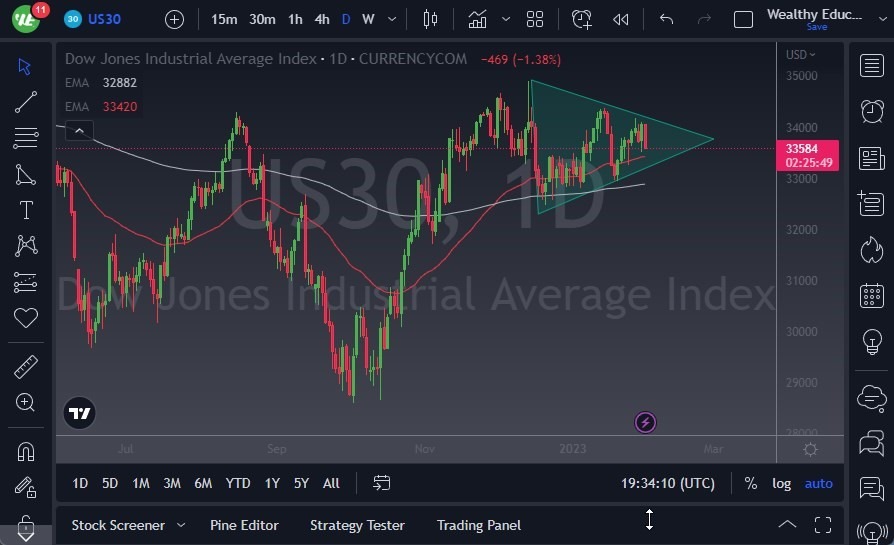This screenshot has height=545, width=894.
Task: Choose the geometric shapes brush tool
Action: pyautogui.click(x=26, y=174)
